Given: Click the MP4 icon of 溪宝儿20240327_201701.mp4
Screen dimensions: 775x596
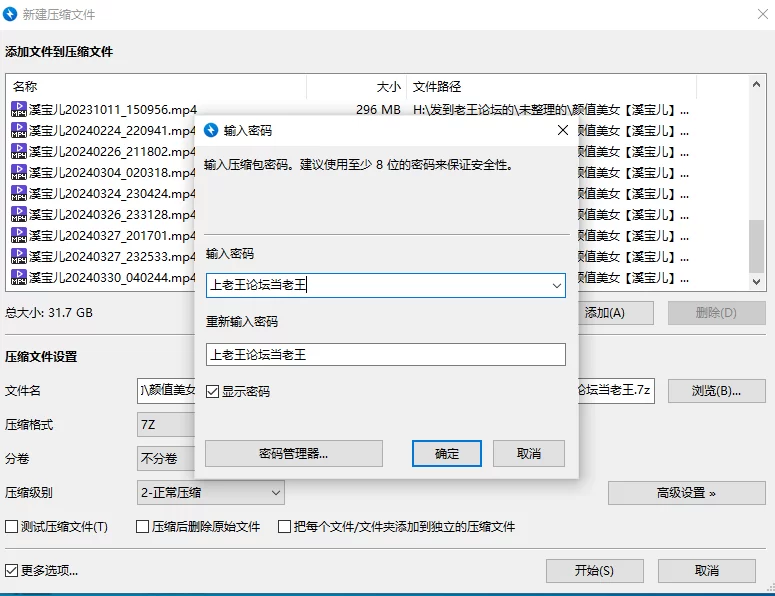Looking at the screenshot, I should [19, 235].
